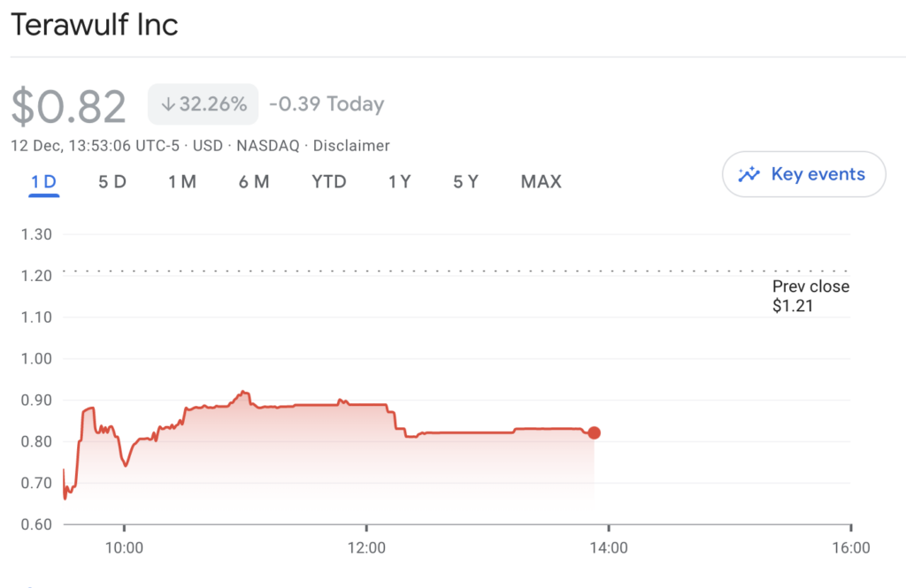Open the 6 M chart range

[x=254, y=182]
